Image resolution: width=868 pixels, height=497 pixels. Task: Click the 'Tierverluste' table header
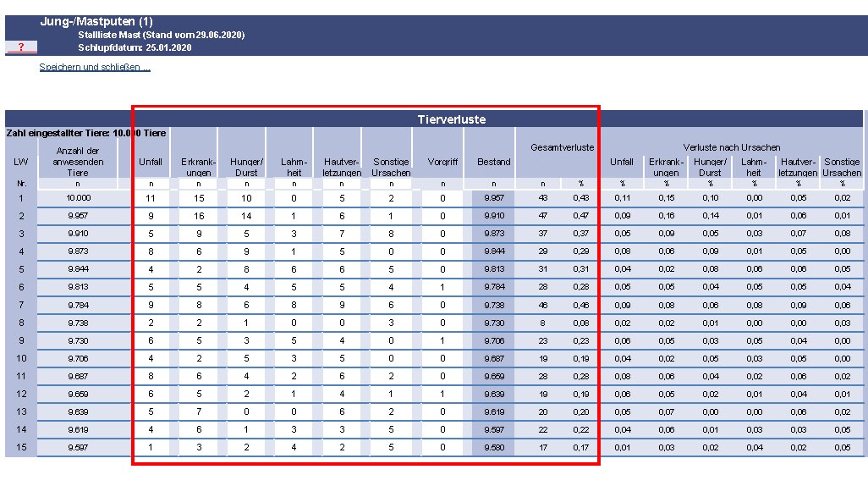pos(451,119)
